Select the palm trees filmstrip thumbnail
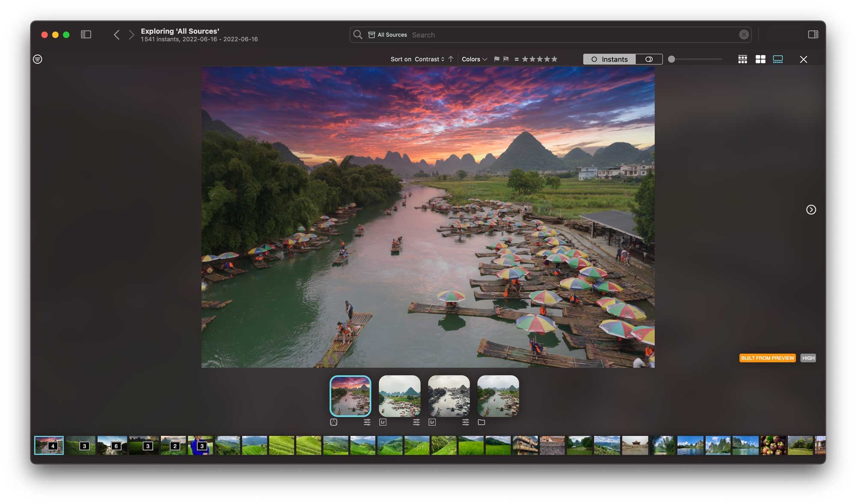 coord(663,445)
